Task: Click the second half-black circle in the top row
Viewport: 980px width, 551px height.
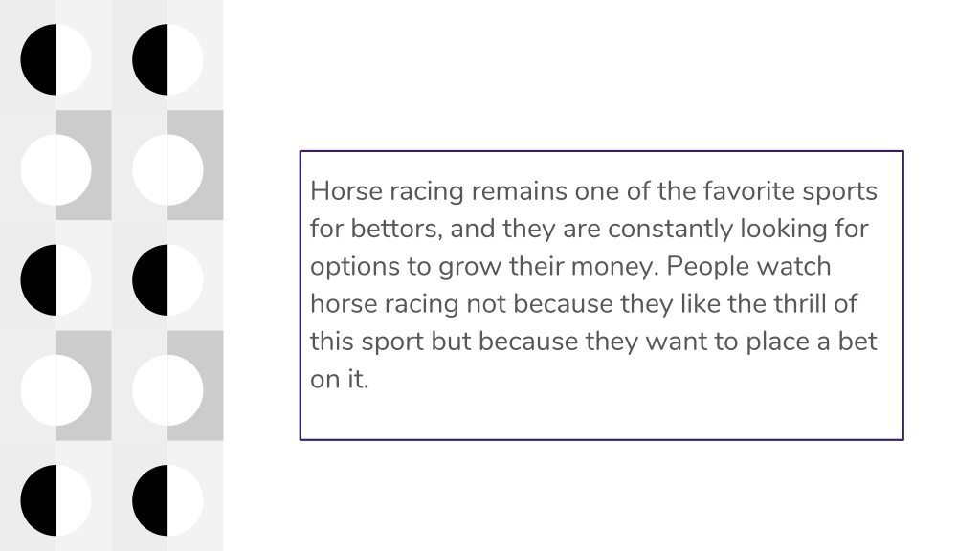Action: 167,60
